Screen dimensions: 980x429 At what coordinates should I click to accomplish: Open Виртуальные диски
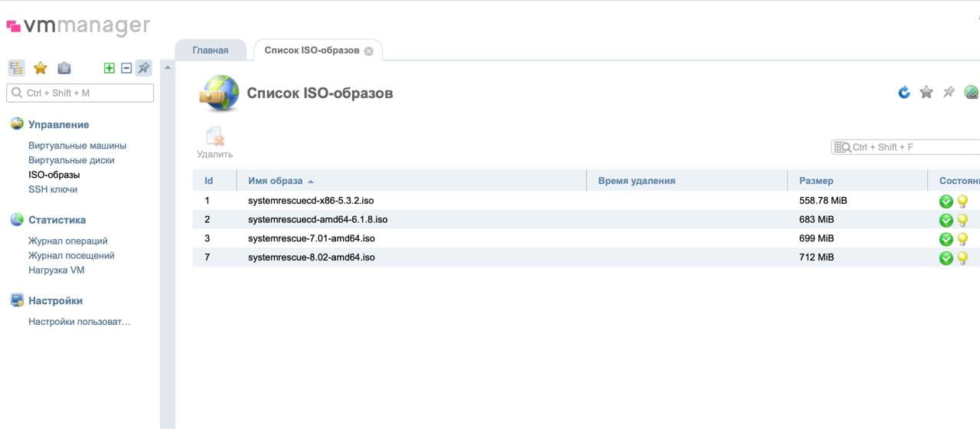point(71,160)
